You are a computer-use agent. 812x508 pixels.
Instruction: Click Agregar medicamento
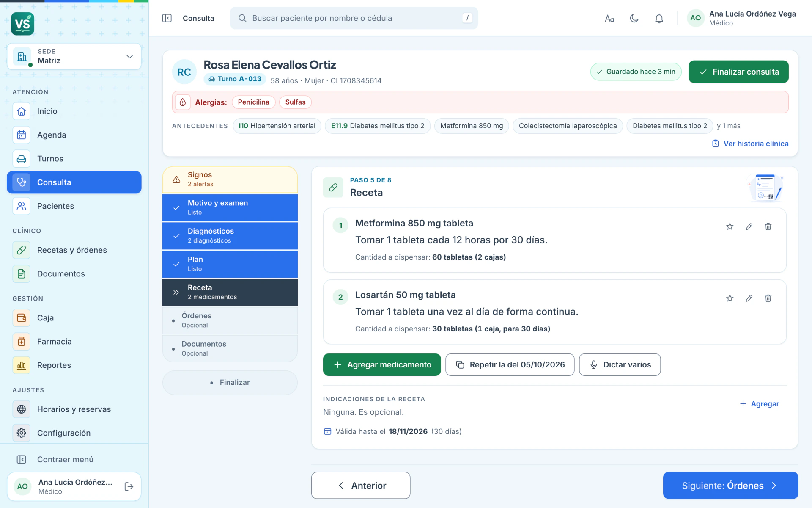pyautogui.click(x=382, y=364)
